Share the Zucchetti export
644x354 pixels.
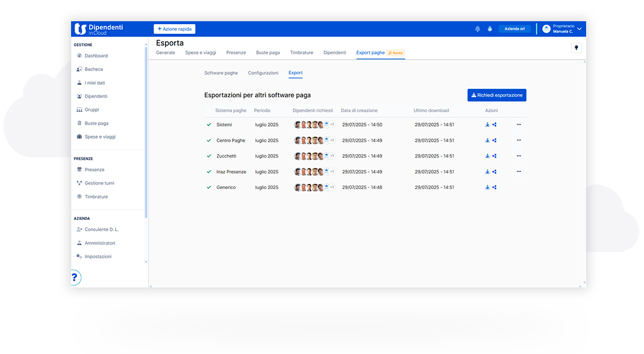494,156
